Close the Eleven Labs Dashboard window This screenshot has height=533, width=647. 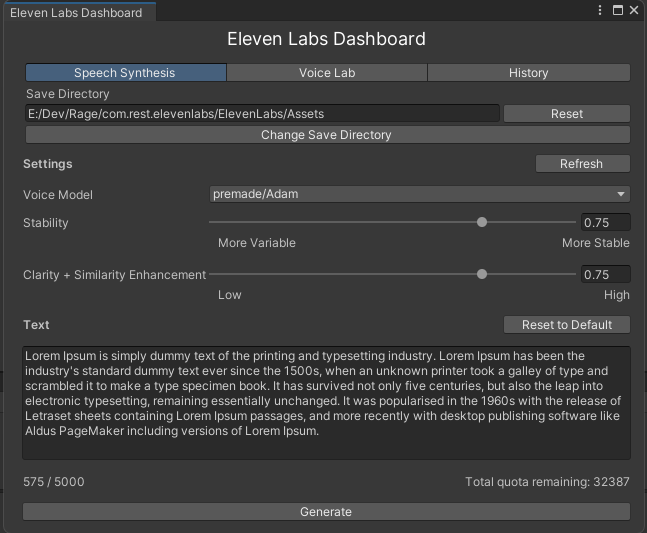pos(634,10)
